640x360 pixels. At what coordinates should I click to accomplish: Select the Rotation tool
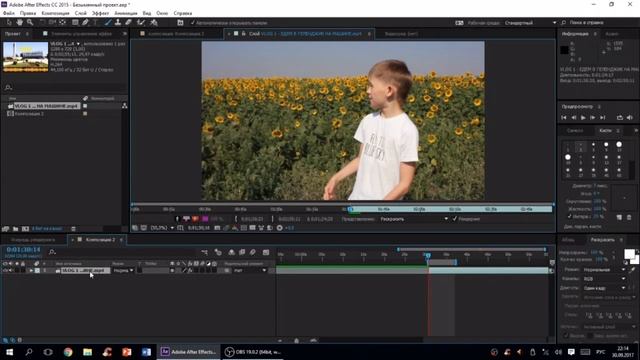pos(42,22)
